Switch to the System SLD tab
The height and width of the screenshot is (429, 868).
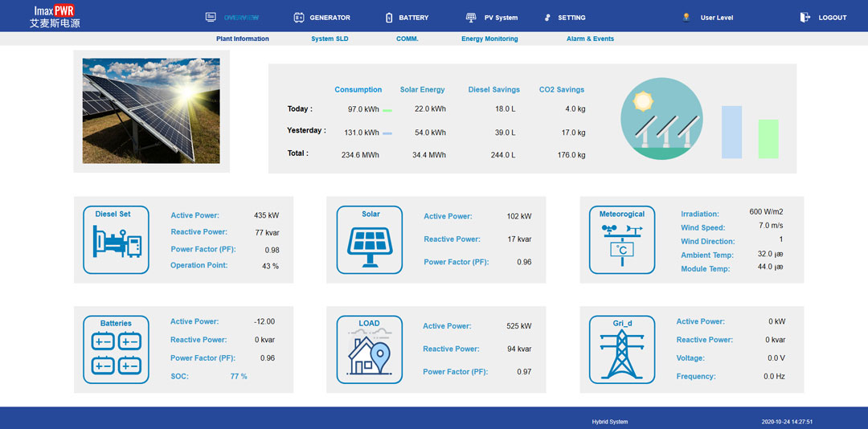point(330,39)
